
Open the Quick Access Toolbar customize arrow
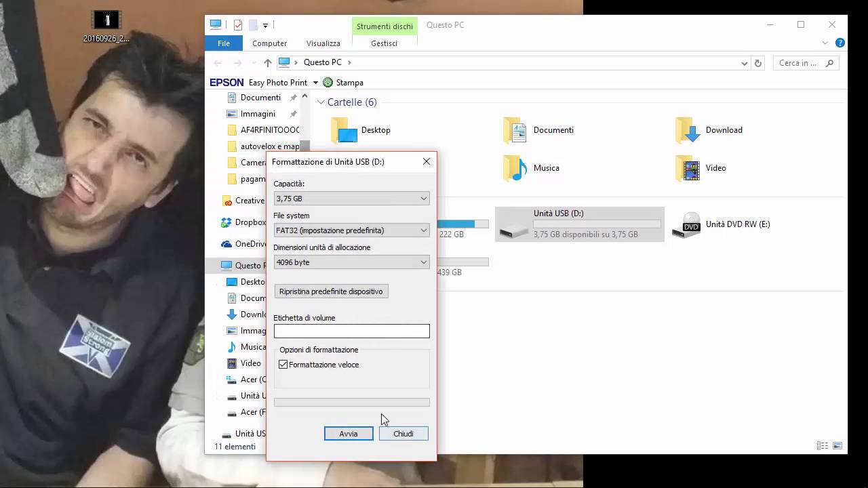[x=265, y=26]
